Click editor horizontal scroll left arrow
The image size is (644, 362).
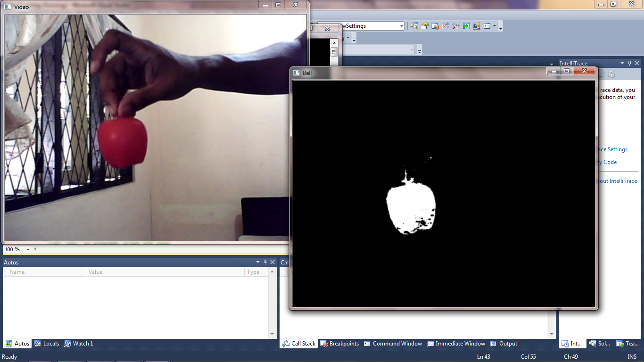(x=35, y=249)
